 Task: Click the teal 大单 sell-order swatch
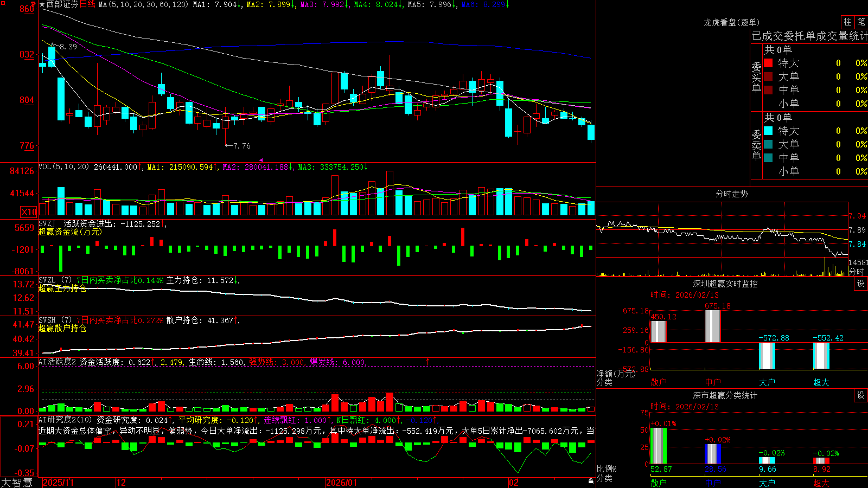(x=768, y=144)
